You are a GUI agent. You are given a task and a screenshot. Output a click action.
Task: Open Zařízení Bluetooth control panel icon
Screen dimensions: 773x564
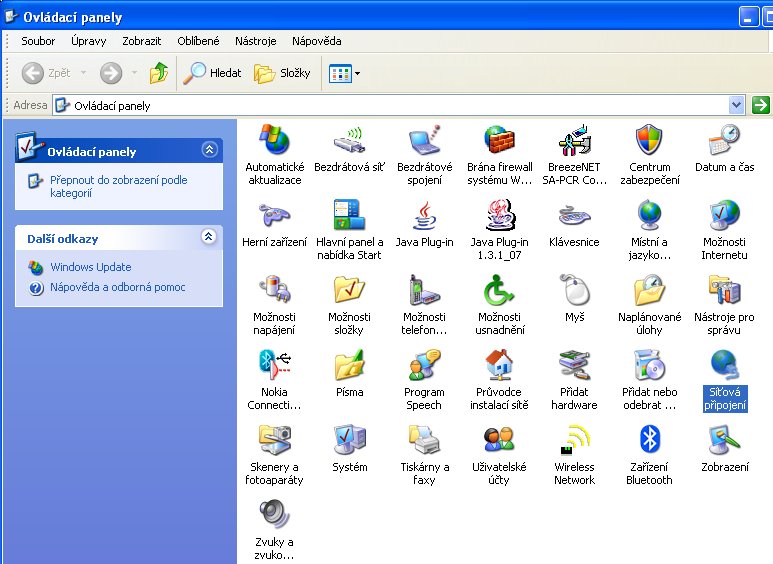pyautogui.click(x=649, y=440)
